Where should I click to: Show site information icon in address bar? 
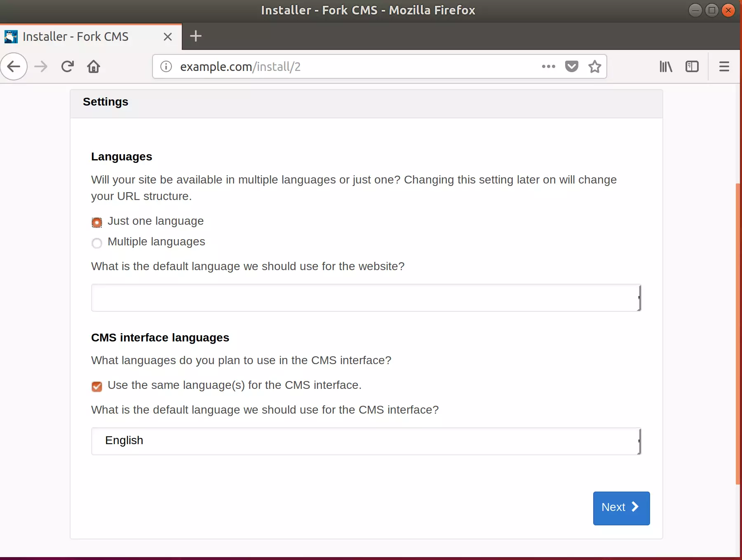(x=166, y=66)
